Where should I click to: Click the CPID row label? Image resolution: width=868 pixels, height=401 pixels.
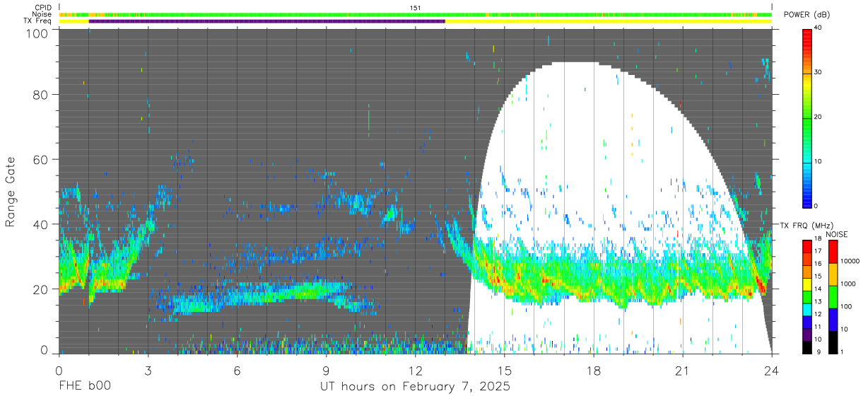pyautogui.click(x=43, y=7)
